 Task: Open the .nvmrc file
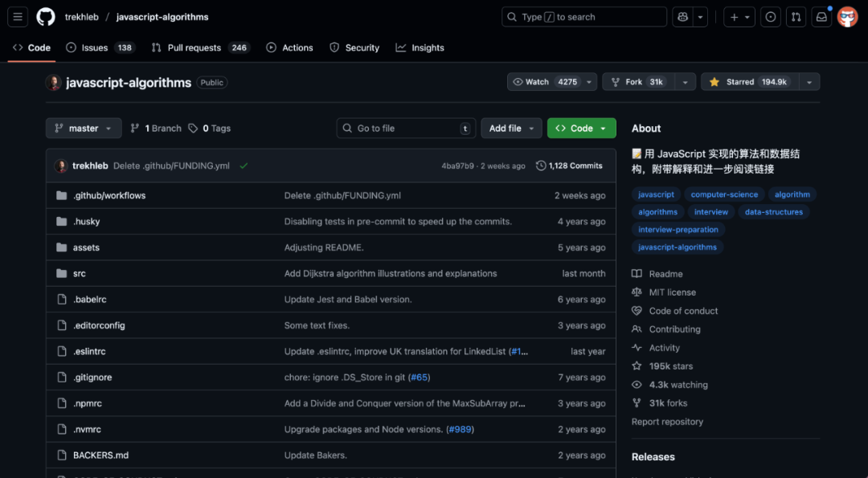[x=87, y=430]
